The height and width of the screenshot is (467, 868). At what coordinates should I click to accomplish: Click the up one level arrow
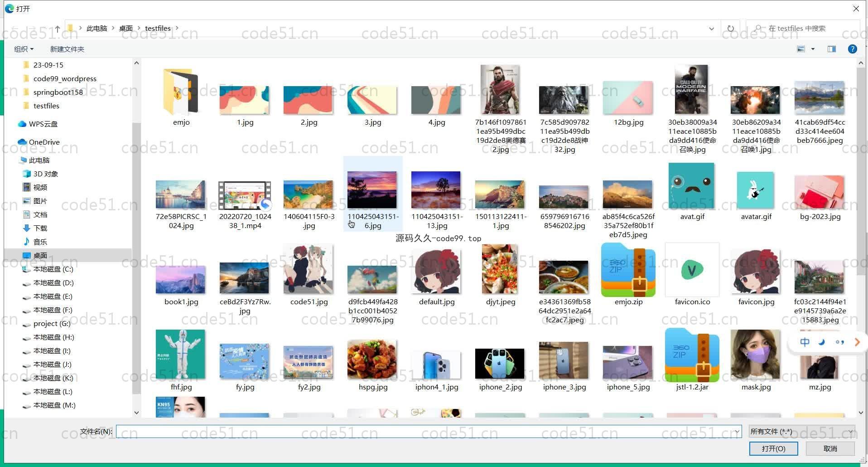(x=58, y=29)
